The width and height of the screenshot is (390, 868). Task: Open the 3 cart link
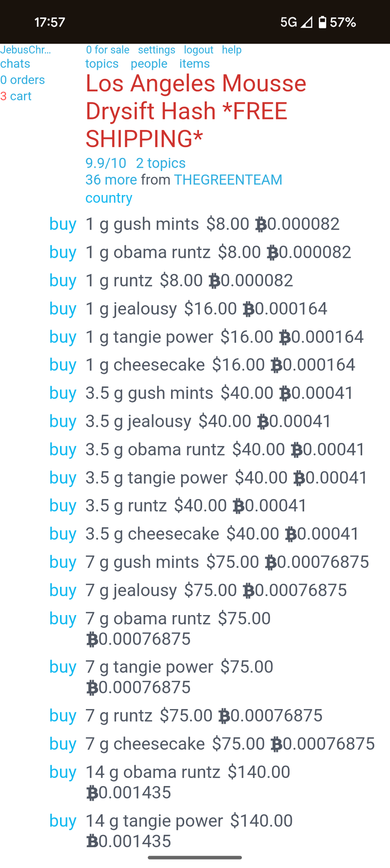coord(16,96)
